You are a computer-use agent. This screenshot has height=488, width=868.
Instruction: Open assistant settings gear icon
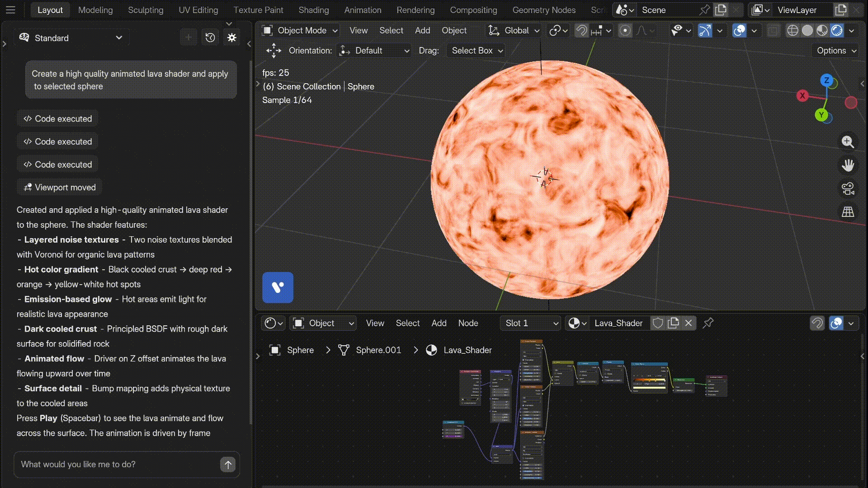click(x=232, y=38)
